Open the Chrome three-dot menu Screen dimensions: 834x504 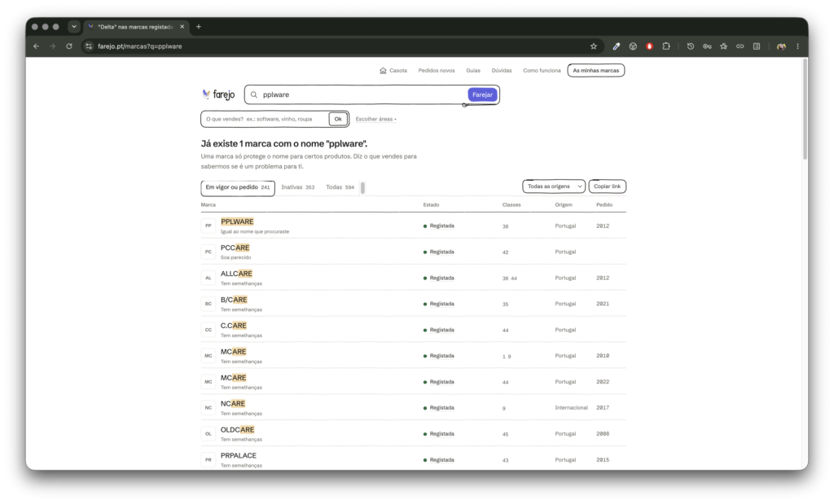point(797,46)
